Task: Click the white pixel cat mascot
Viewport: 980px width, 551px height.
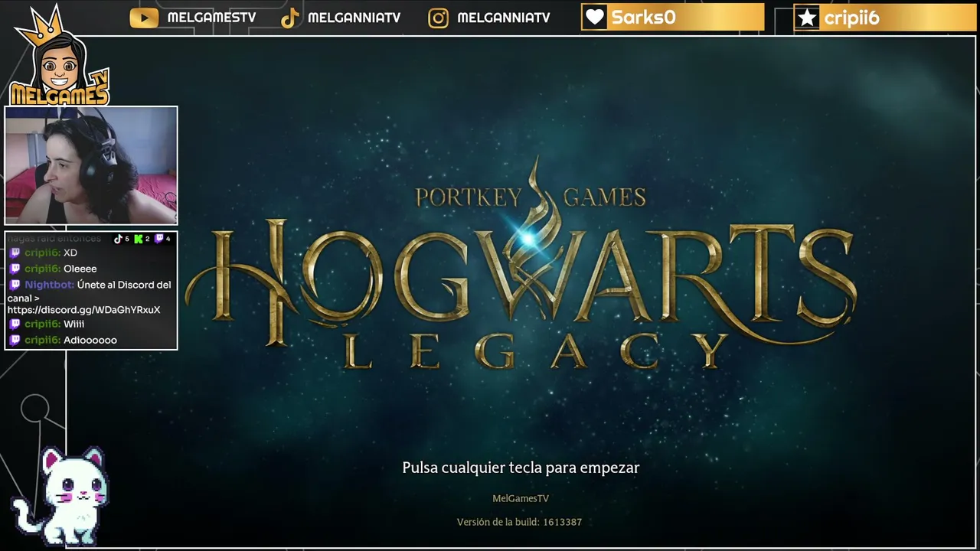Action: (x=60, y=496)
